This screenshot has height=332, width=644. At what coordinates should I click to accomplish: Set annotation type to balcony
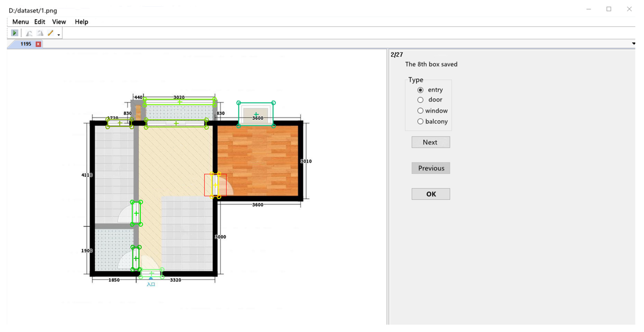420,121
